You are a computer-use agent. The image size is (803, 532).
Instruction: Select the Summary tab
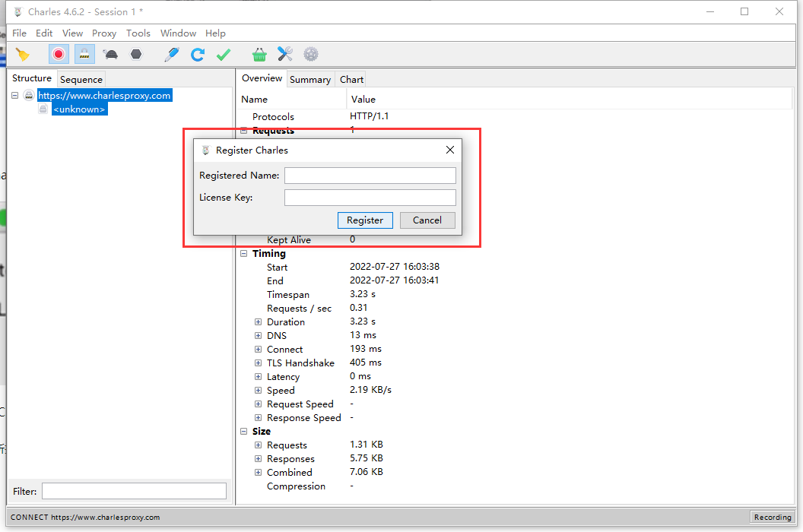[x=309, y=79]
